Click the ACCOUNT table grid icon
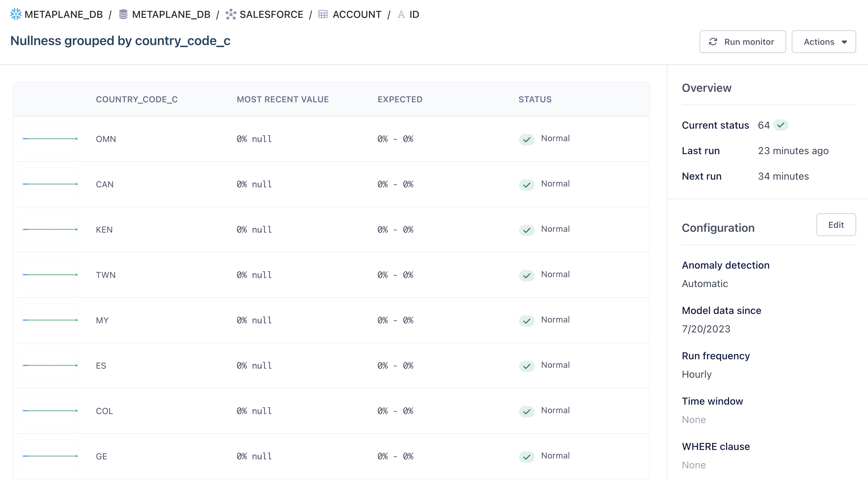Screen dimensions: 868x480 coord(323,14)
